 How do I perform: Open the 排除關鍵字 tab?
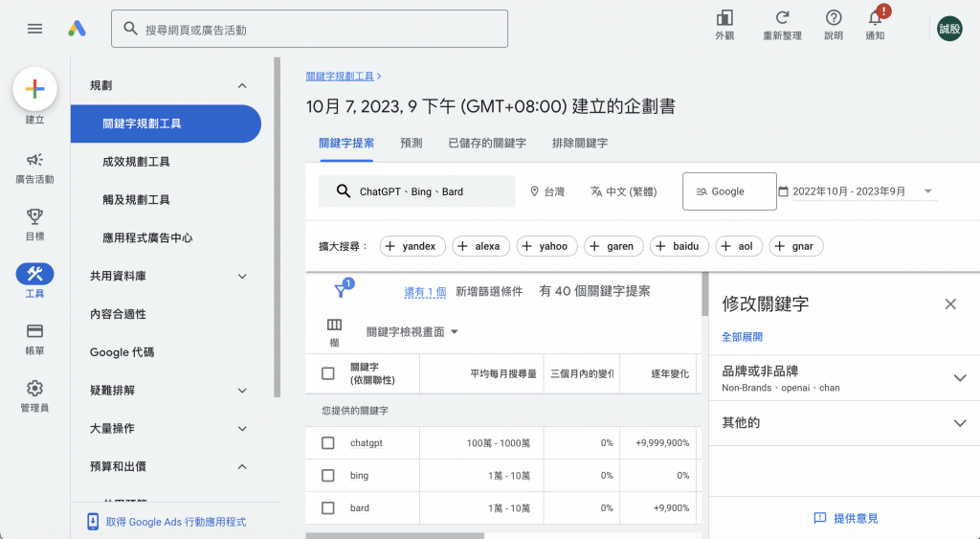pyautogui.click(x=580, y=144)
